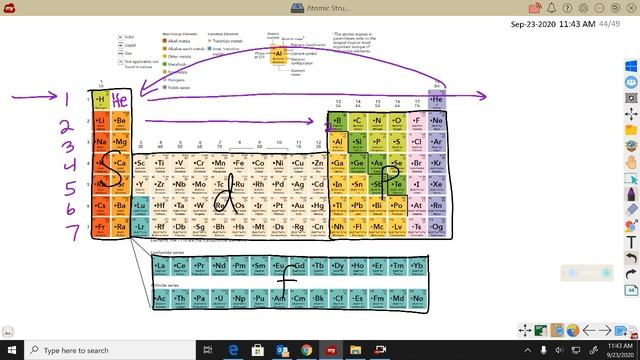Viewport: 640px width, 360px height.
Task: Open settings gear in title bar
Action: 583,8
